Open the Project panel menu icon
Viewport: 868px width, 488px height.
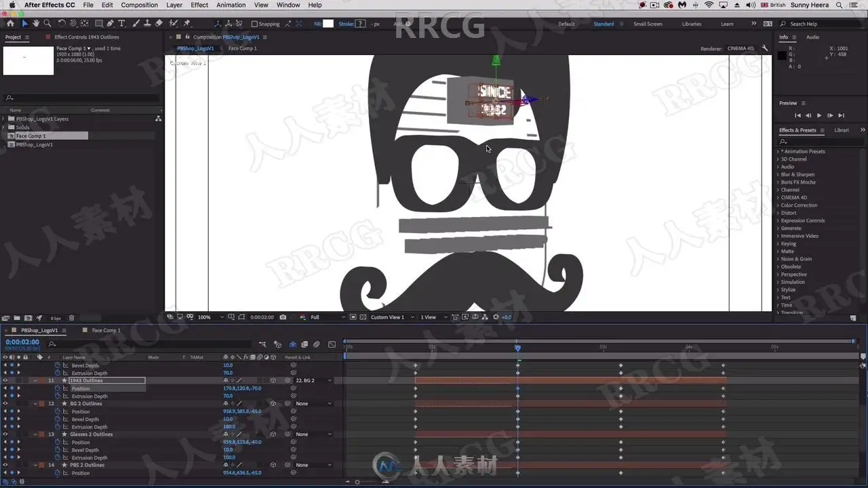coord(28,37)
